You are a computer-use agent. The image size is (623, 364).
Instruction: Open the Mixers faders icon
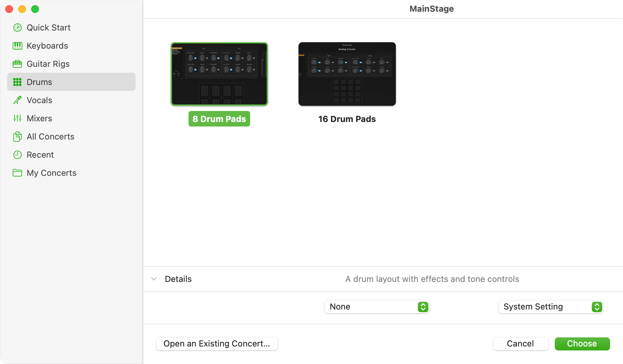(x=18, y=118)
